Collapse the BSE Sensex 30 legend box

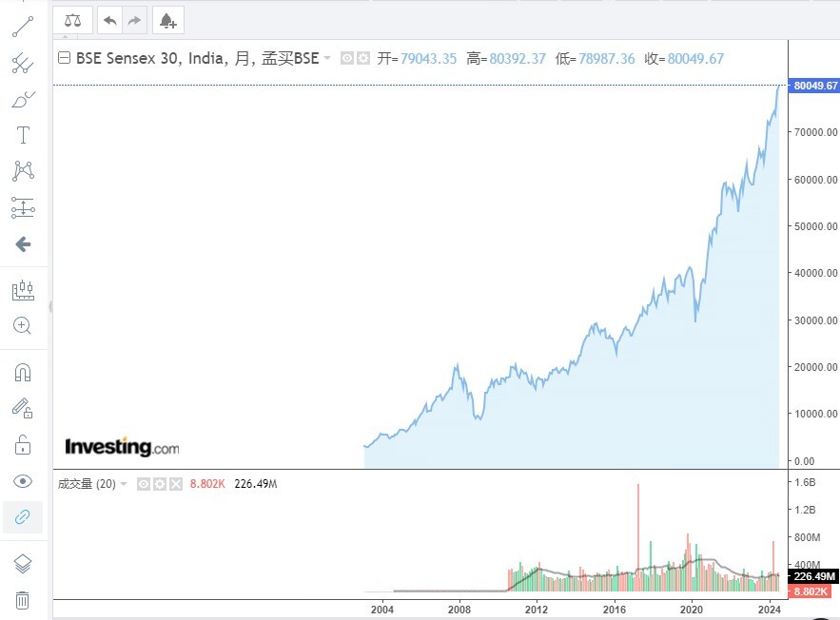pyautogui.click(x=64, y=58)
